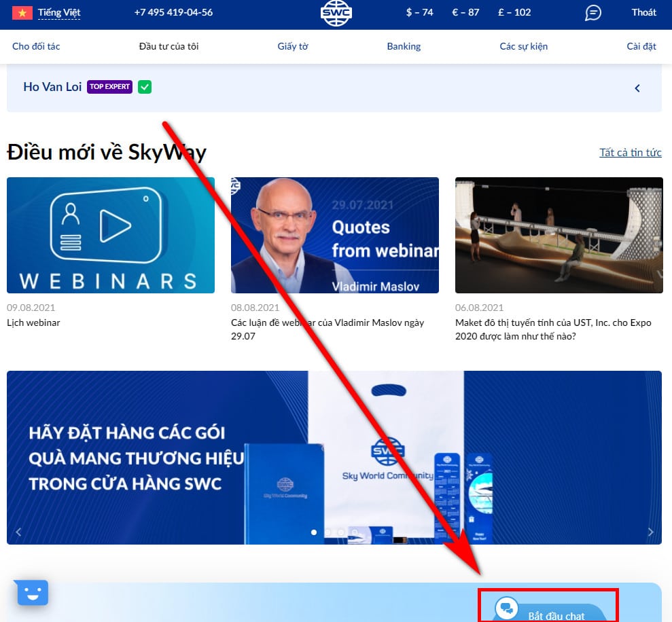Viewport: 672px width, 622px height.
Task: Click the 08.08.2021 news date
Action: (255, 308)
